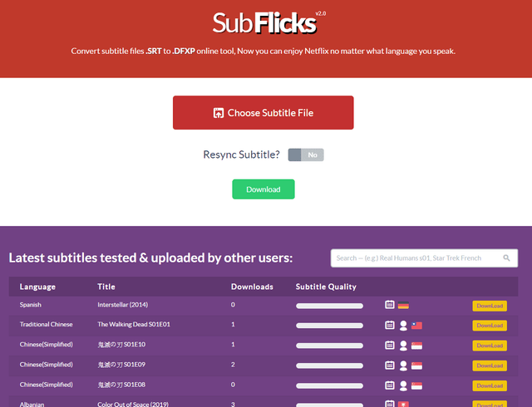Click user icon in Walking Dead row
Viewport: 532px width, 407px height.
pos(403,326)
